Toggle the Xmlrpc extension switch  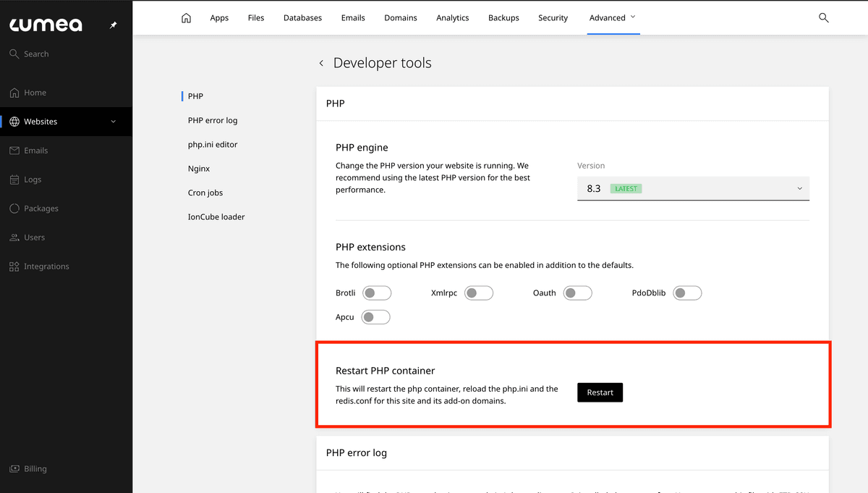(x=478, y=293)
